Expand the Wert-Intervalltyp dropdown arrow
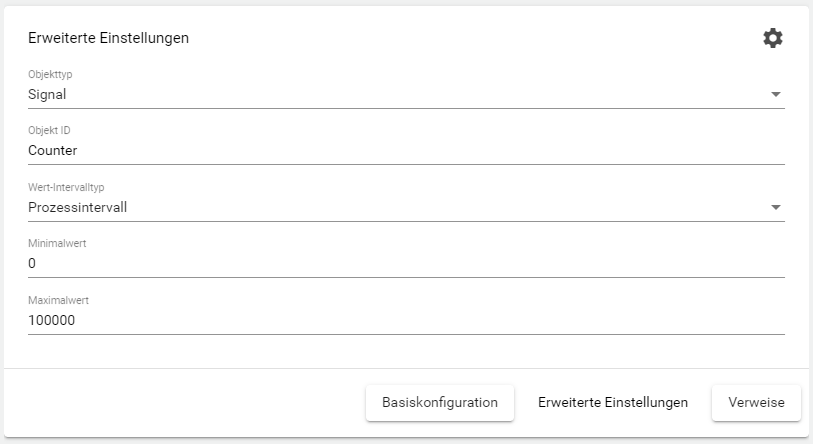Image resolution: width=813 pixels, height=444 pixels. (776, 208)
